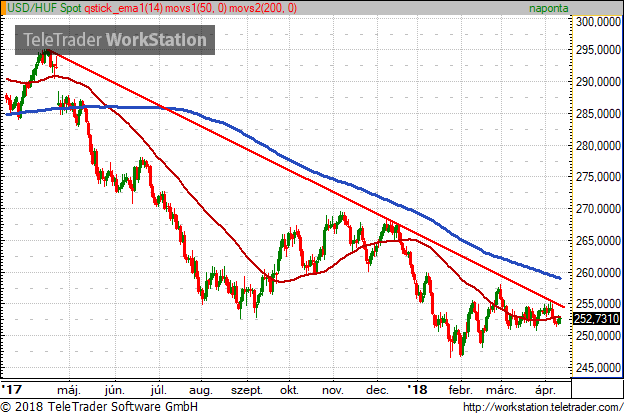This screenshot has height=416, width=624.
Task: Click the '17 year label on time axis
Action: click(x=12, y=389)
